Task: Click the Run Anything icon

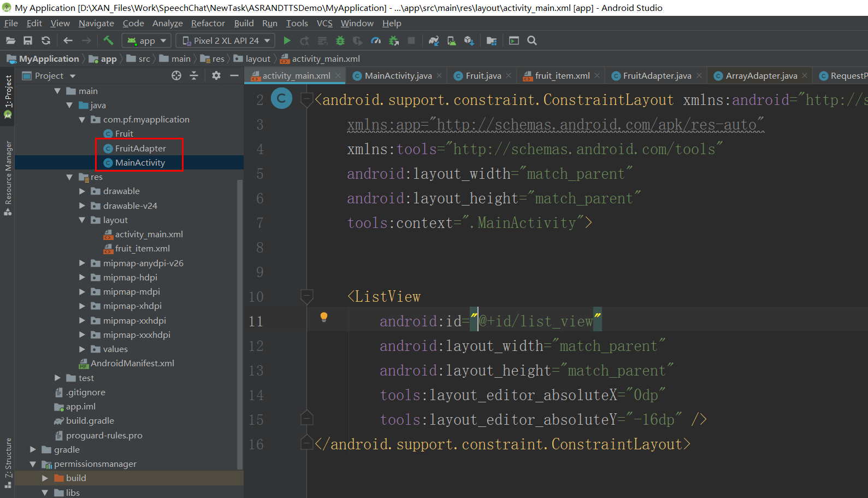Action: (514, 40)
